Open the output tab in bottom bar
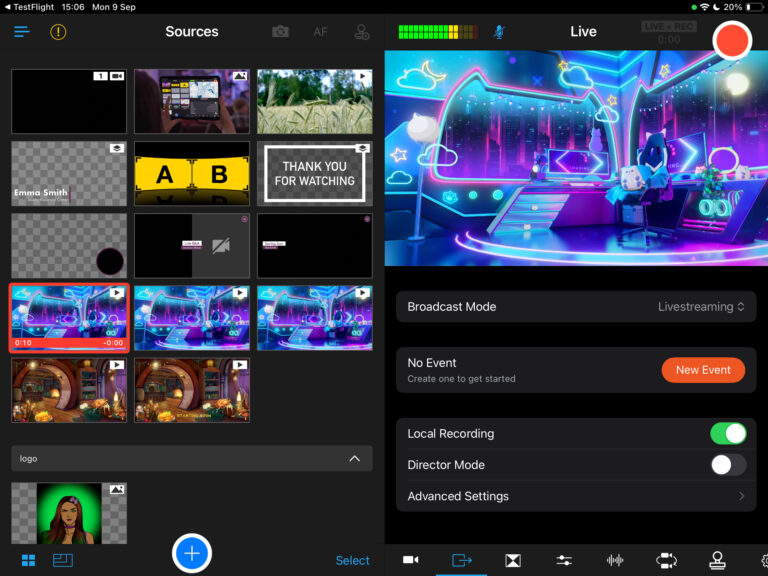 pyautogui.click(x=461, y=560)
